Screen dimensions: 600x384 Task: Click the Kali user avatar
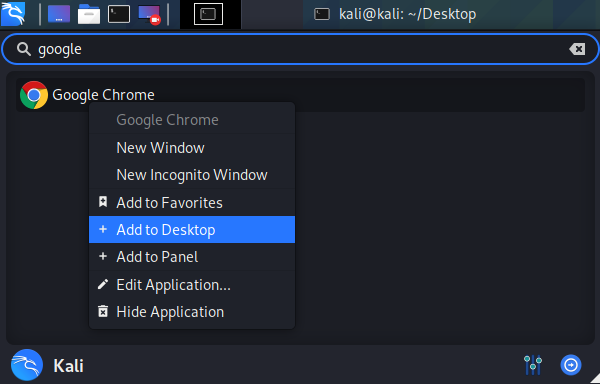pos(27,365)
